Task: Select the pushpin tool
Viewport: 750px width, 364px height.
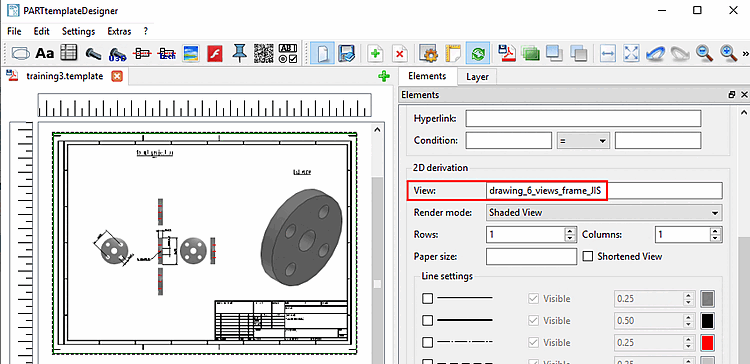Action: 239,53
